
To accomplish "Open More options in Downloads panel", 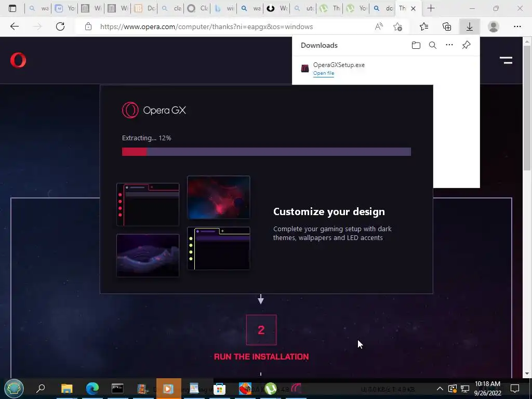I will pos(449,45).
